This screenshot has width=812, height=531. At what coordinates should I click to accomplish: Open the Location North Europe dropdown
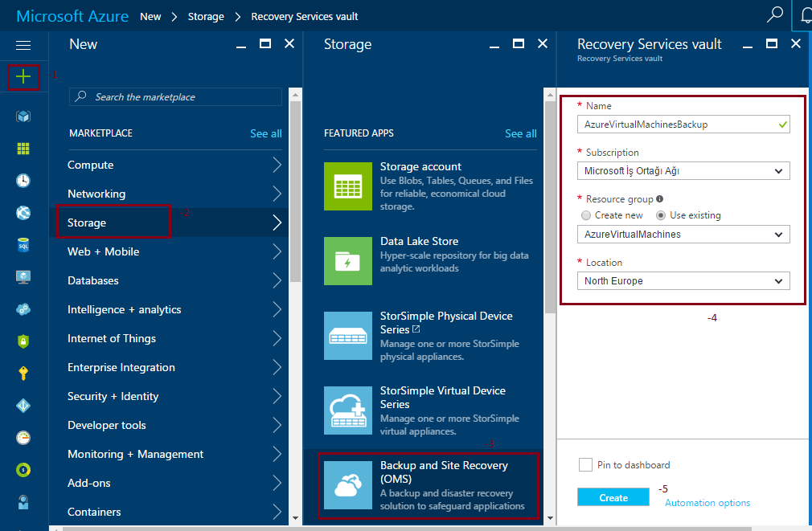coord(683,281)
